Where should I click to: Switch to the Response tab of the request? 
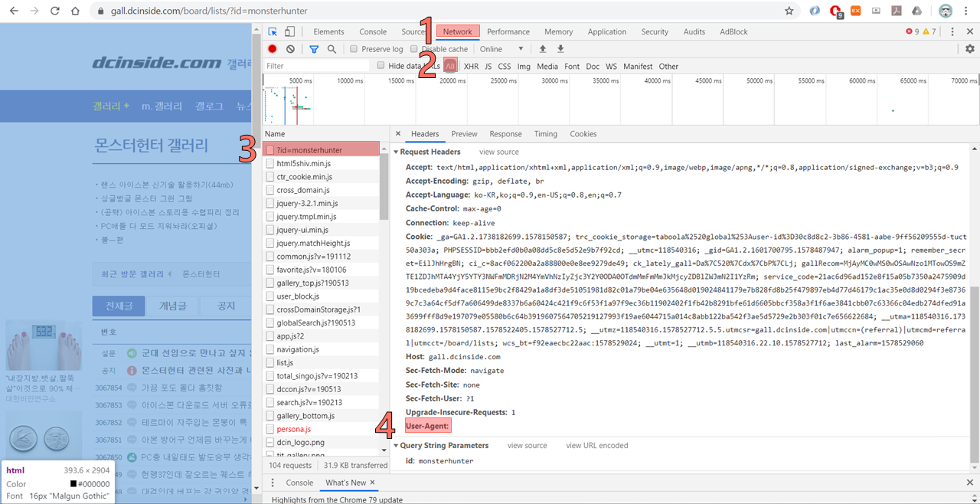[x=505, y=134]
